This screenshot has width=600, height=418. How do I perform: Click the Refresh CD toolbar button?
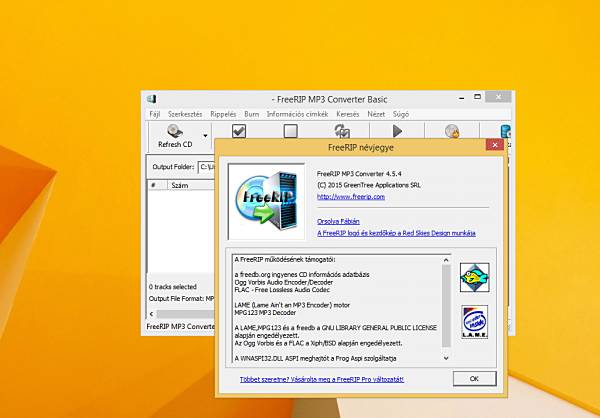(x=175, y=137)
